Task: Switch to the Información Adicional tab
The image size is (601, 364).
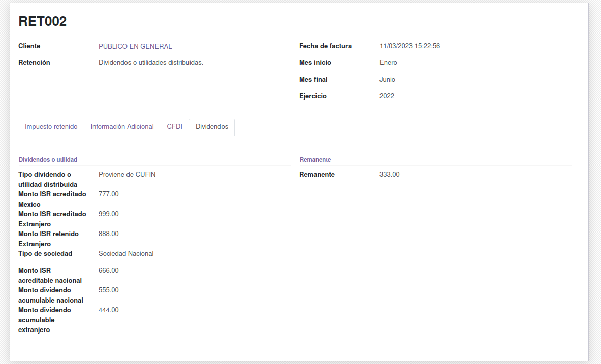Action: click(122, 127)
